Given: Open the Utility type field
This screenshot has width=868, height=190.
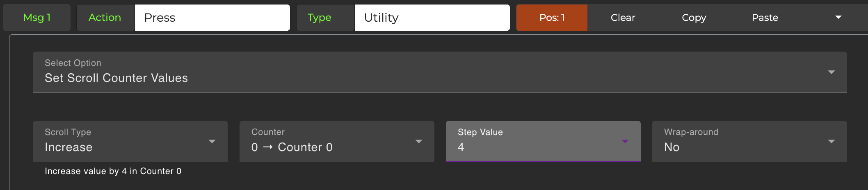Looking at the screenshot, I should [432, 18].
